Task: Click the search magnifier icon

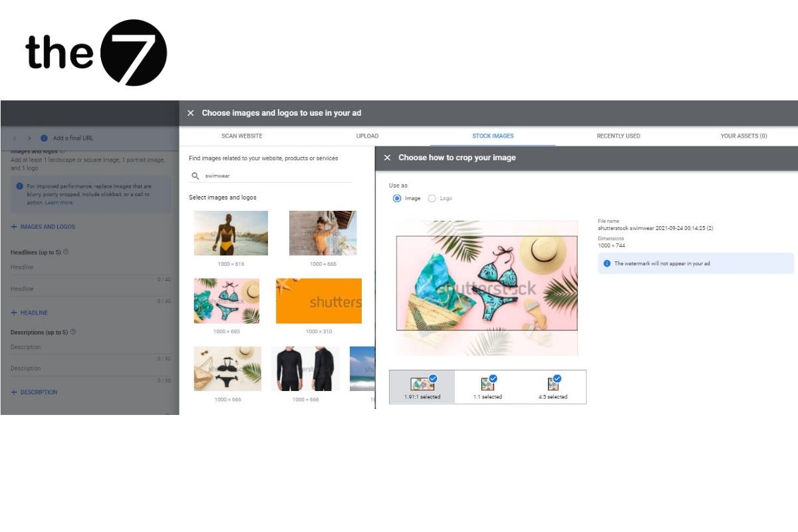Action: point(196,176)
